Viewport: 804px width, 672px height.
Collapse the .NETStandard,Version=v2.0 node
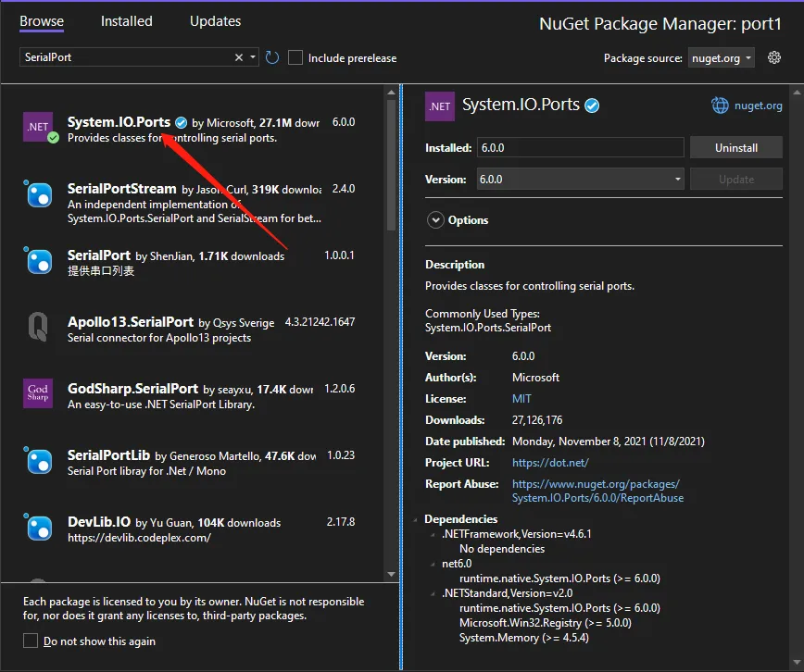click(433, 593)
